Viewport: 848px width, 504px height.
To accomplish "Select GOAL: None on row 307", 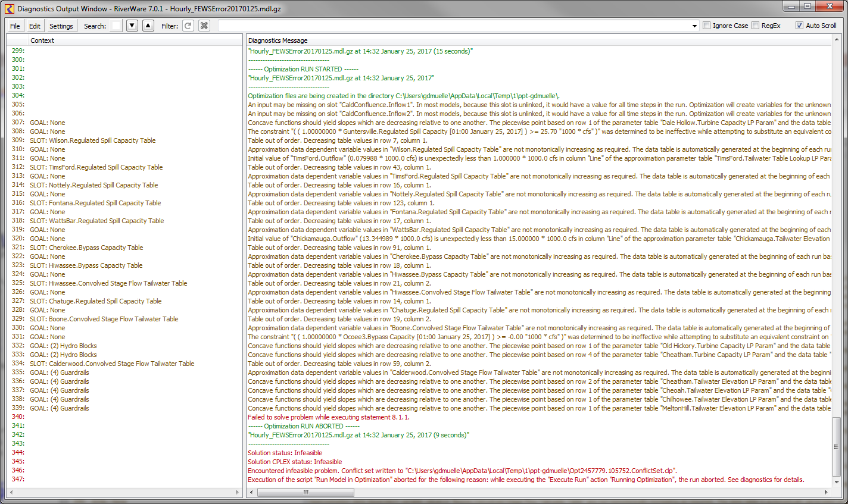I will 48,123.
